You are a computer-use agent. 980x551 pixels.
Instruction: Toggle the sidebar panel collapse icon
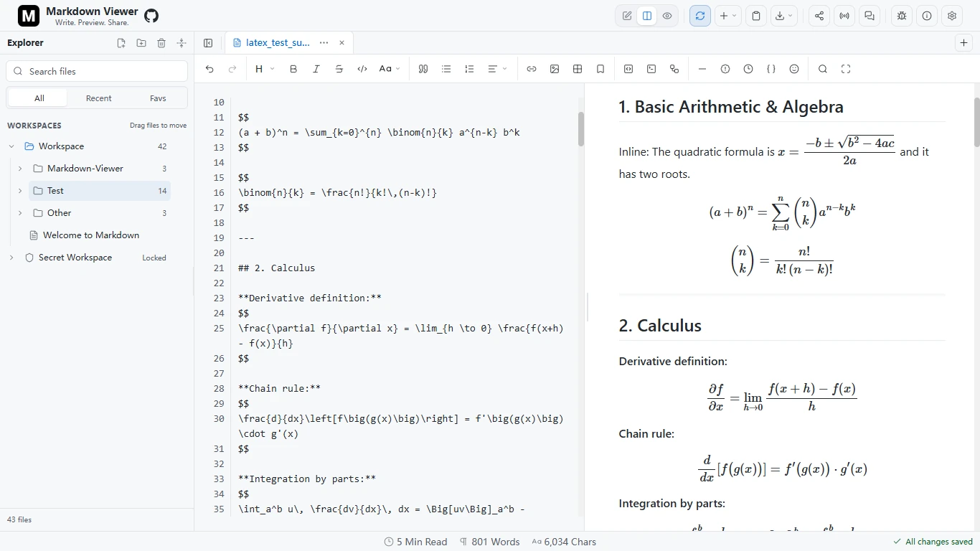208,43
